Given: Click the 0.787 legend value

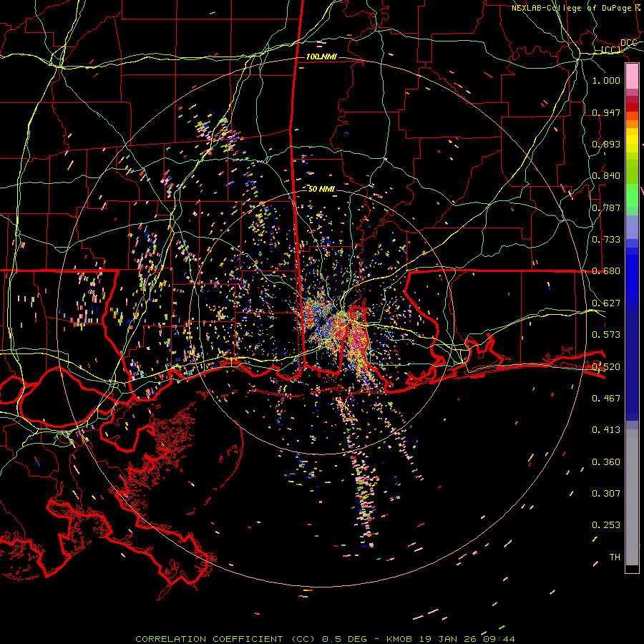Looking at the screenshot, I should tap(606, 208).
